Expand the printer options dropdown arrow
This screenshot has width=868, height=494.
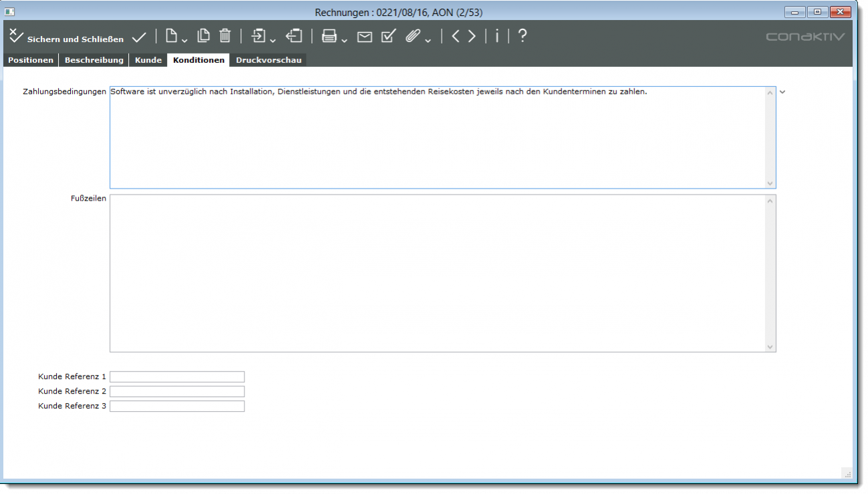[x=344, y=41]
